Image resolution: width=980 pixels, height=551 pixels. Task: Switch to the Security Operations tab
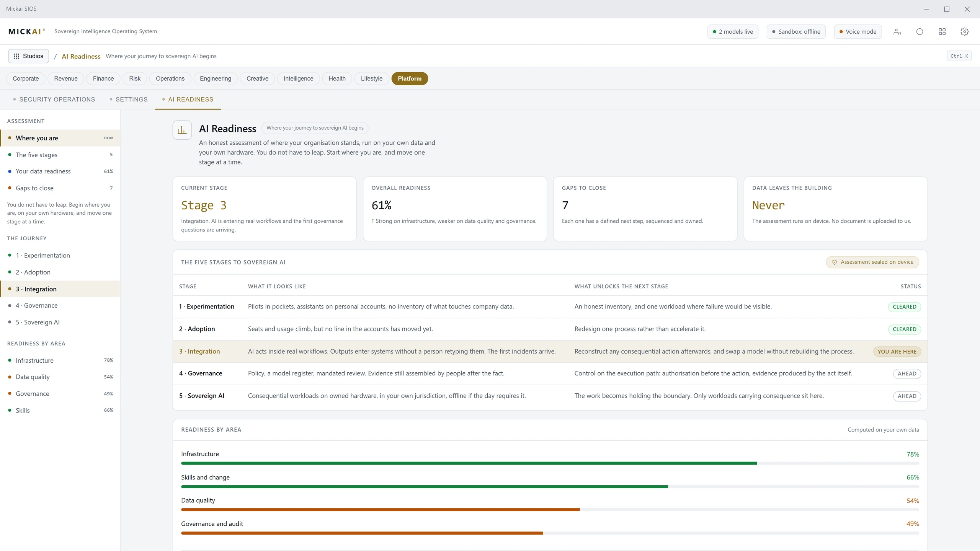click(x=54, y=99)
